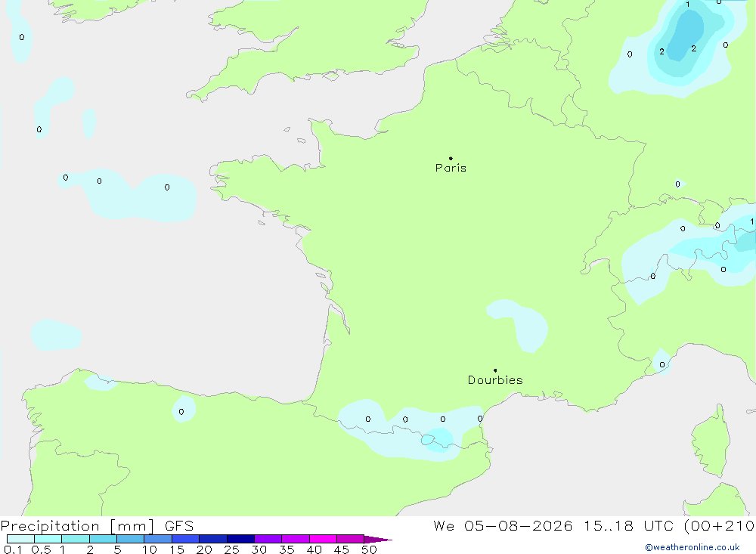Viewport: 756px width, 554px height.
Task: Click the legend value "0.1"
Action: (13, 549)
